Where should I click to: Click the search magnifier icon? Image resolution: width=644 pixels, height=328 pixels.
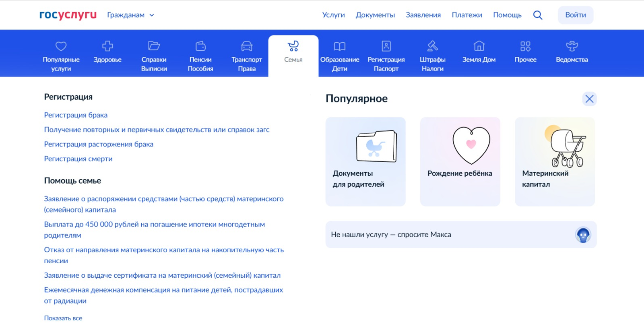[x=537, y=15]
